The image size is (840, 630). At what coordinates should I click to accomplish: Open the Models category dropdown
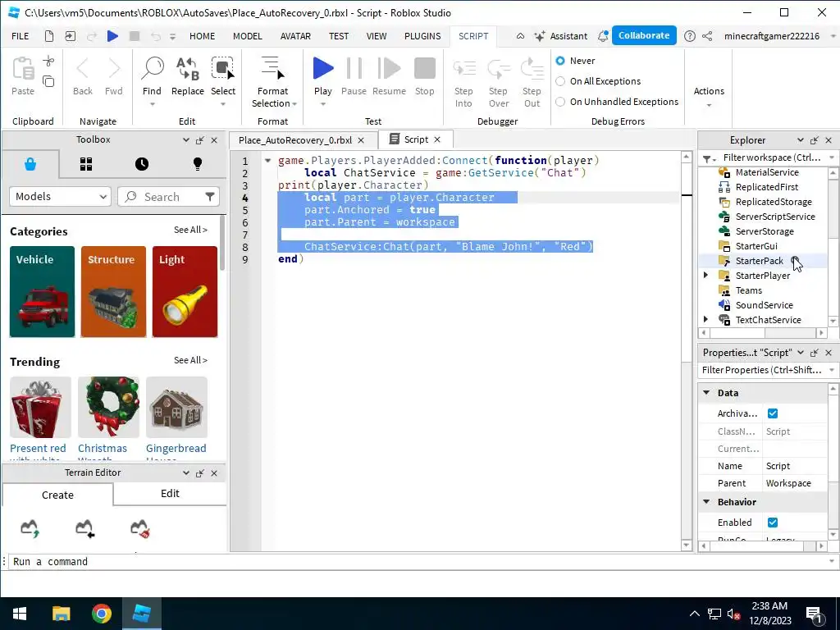point(60,197)
